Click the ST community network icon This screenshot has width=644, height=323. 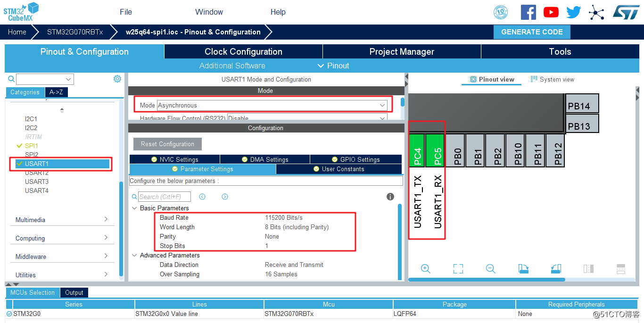click(596, 12)
